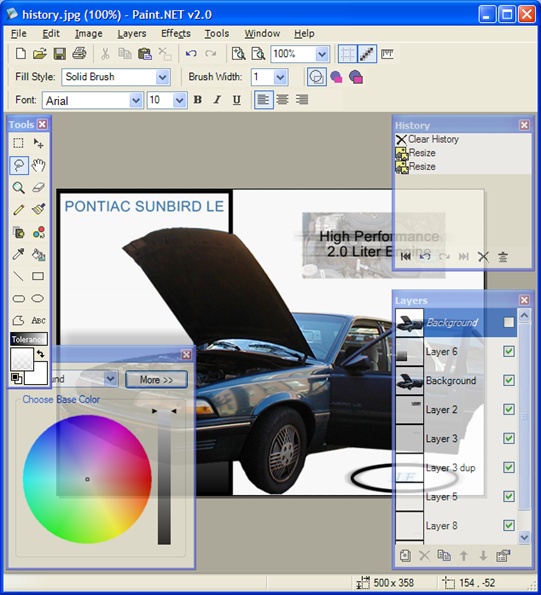
Task: Toggle the pixel grid button
Action: point(347,54)
